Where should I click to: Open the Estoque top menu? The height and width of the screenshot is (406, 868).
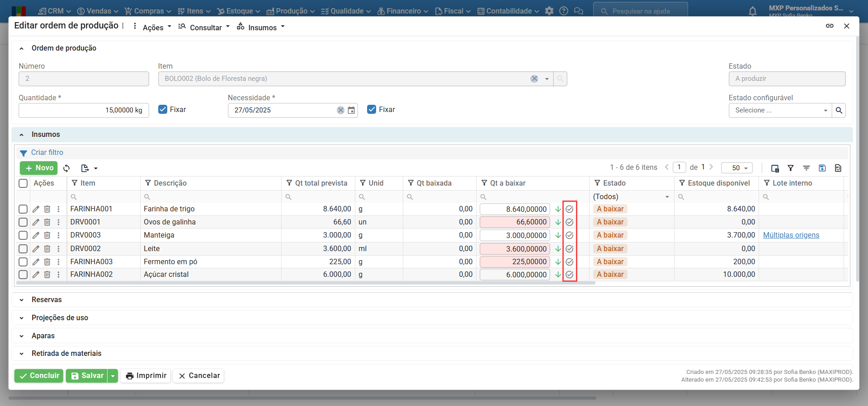[x=239, y=11]
